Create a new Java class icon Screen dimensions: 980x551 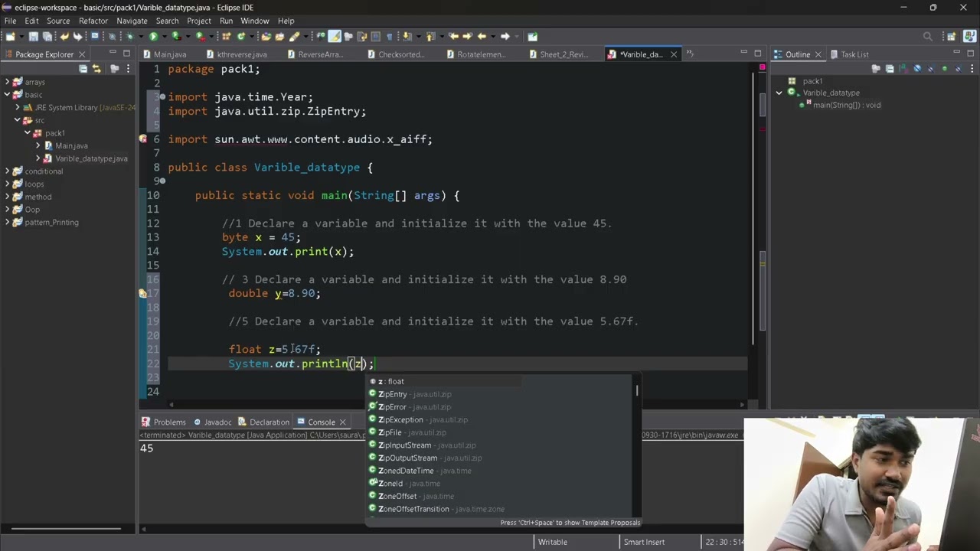[x=241, y=36]
